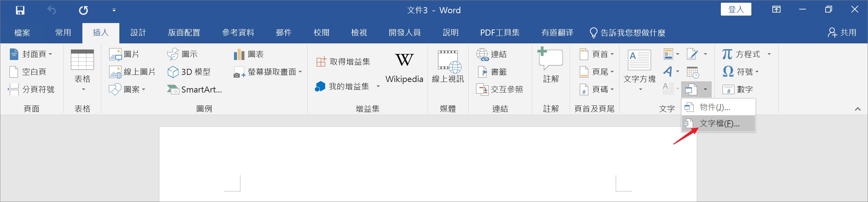Save the document with the floppy disk icon
Viewport: 868px width, 202px height.
pyautogui.click(x=20, y=10)
